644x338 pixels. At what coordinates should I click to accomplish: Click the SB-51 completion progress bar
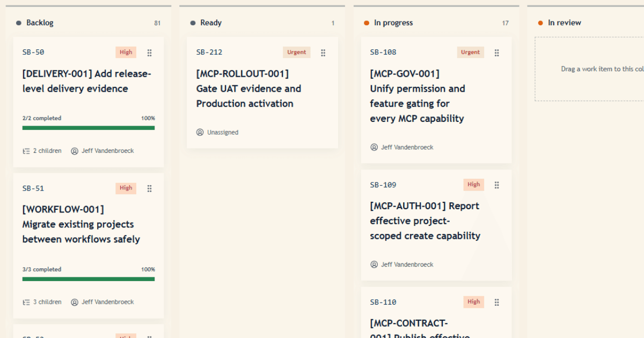pos(89,280)
